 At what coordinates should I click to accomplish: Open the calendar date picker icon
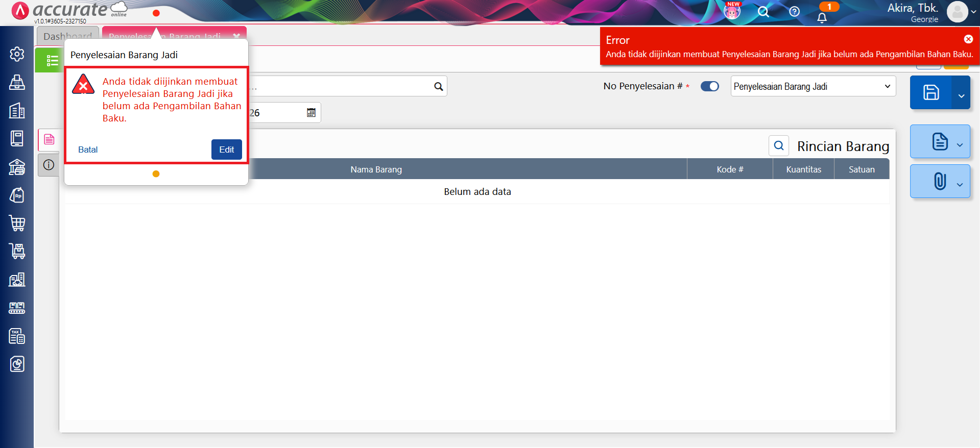311,113
